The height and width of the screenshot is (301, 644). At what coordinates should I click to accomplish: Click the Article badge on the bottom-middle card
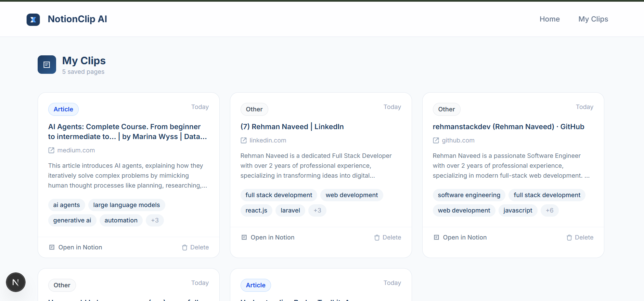point(256,285)
